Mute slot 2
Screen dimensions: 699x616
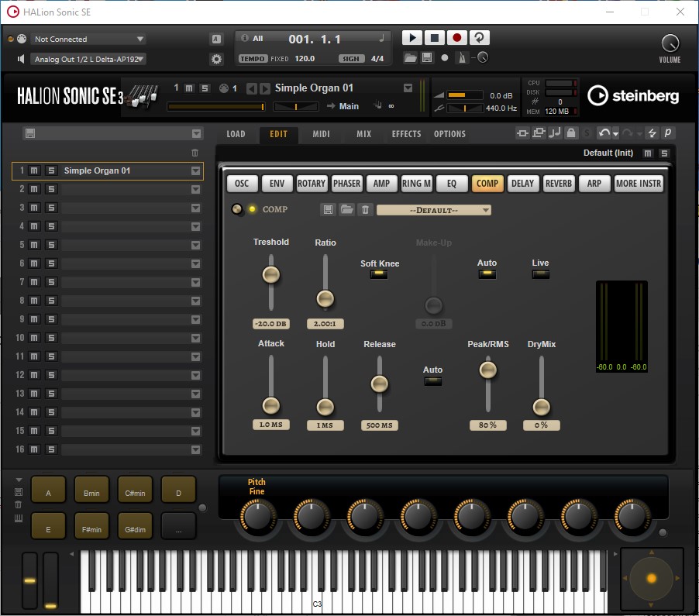34,189
